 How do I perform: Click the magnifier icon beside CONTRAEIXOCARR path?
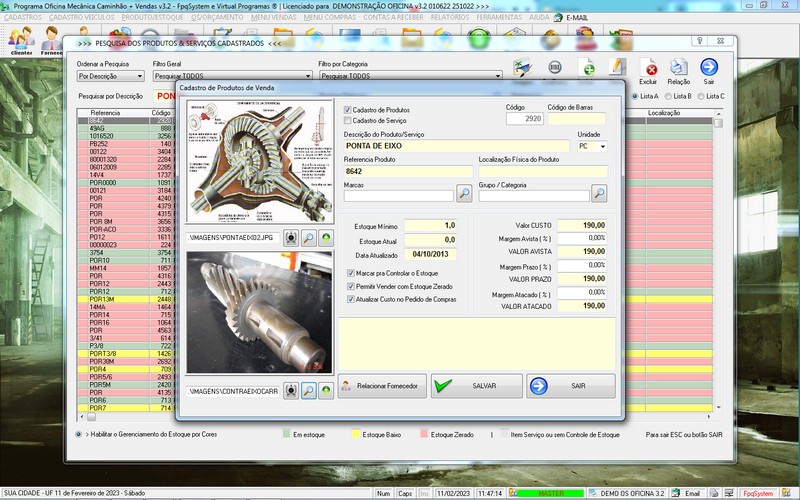309,390
